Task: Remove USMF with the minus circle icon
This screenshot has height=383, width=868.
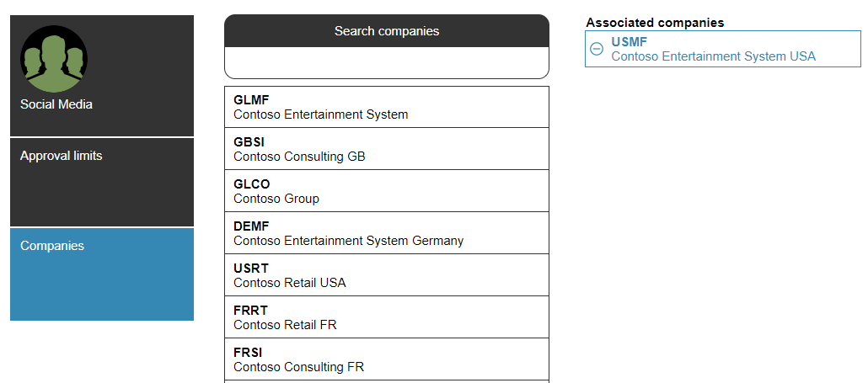Action: pos(597,49)
